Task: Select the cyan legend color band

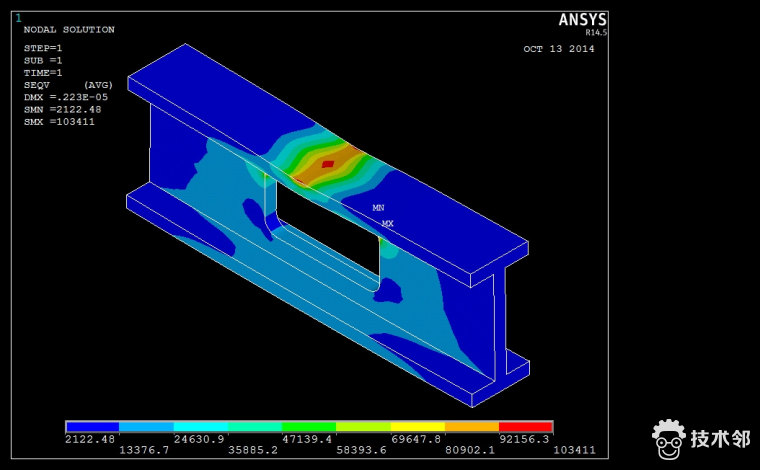Action: tap(200, 427)
